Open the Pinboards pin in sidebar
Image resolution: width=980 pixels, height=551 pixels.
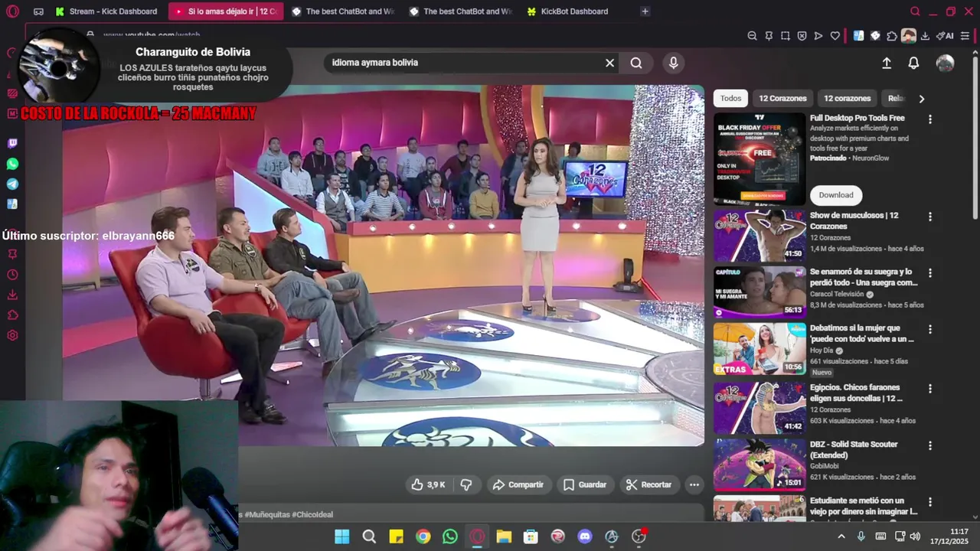12,254
